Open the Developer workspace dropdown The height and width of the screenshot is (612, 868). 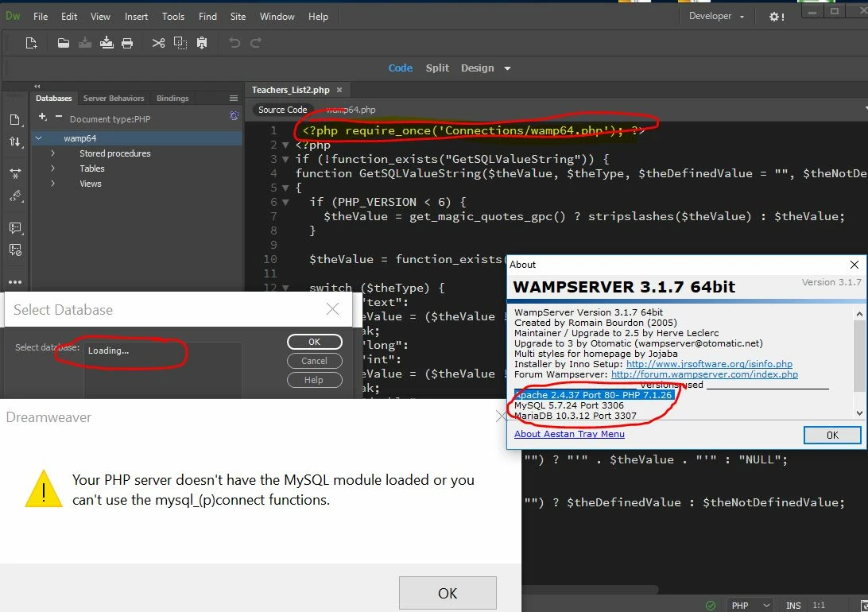pos(716,16)
